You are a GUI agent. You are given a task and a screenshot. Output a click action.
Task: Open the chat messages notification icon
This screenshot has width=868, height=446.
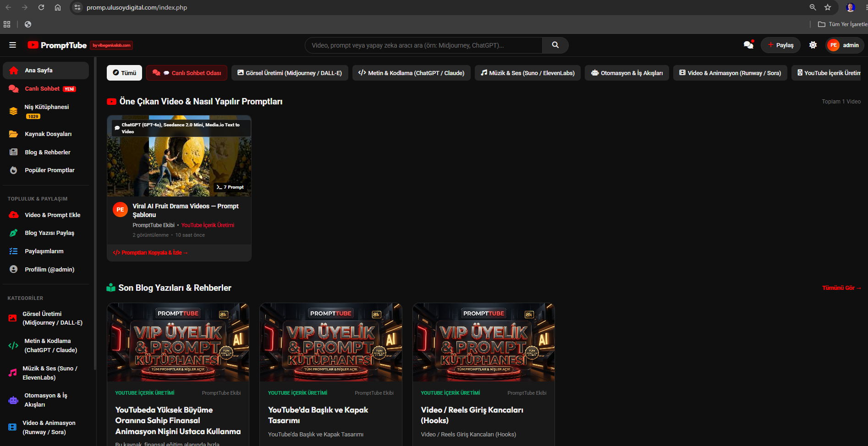[748, 45]
